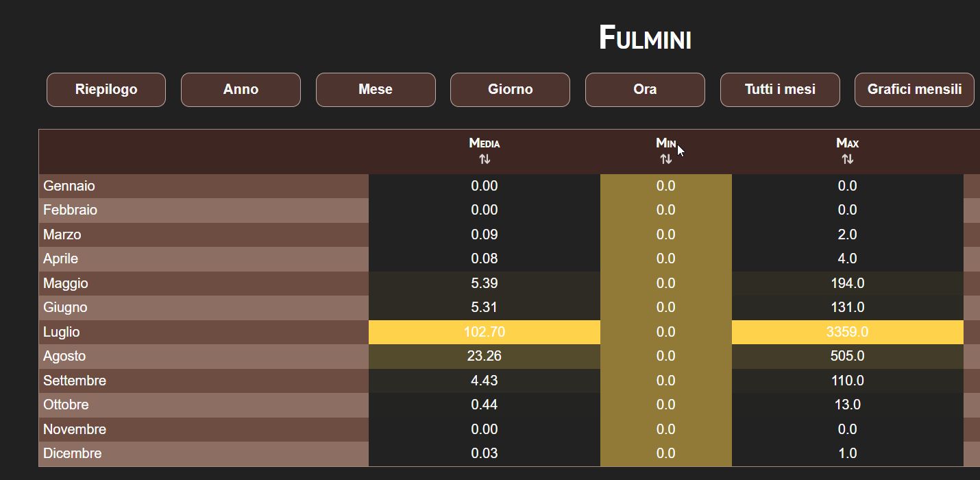Show the Ora breakdown

coord(645,90)
